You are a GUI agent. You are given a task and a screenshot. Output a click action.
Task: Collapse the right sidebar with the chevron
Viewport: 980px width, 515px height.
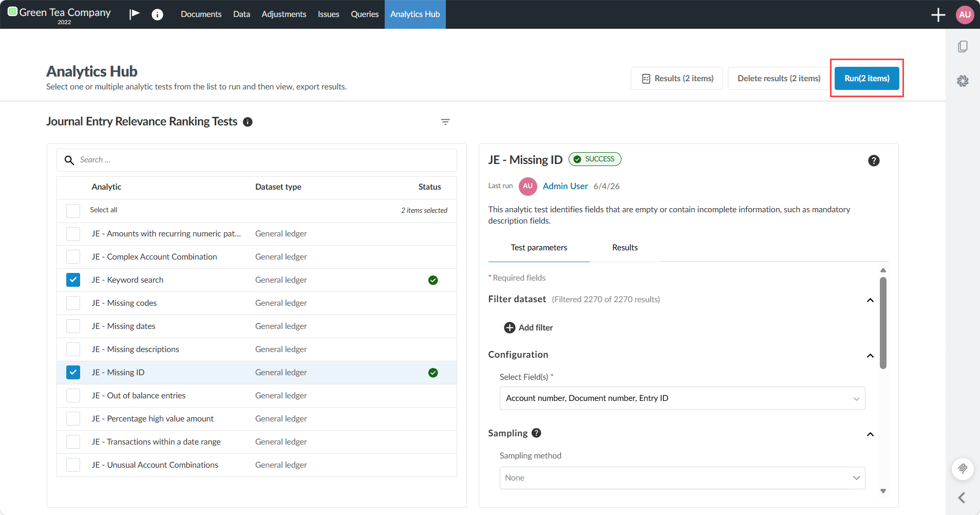pyautogui.click(x=962, y=498)
